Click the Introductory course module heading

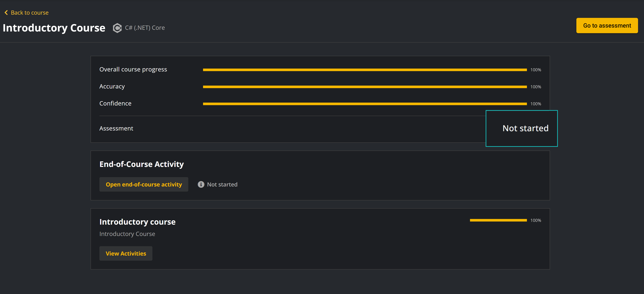click(x=137, y=222)
